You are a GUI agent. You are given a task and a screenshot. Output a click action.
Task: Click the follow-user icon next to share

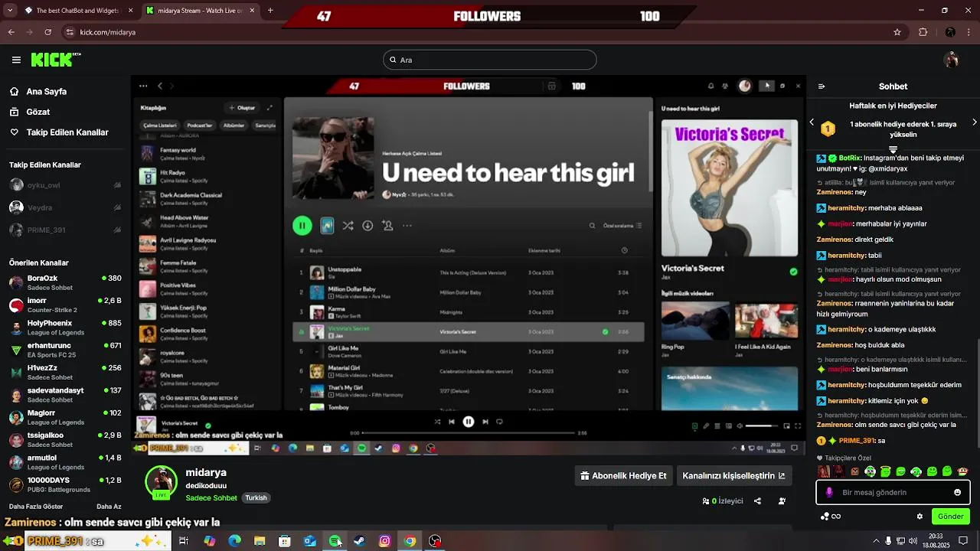[x=782, y=501]
